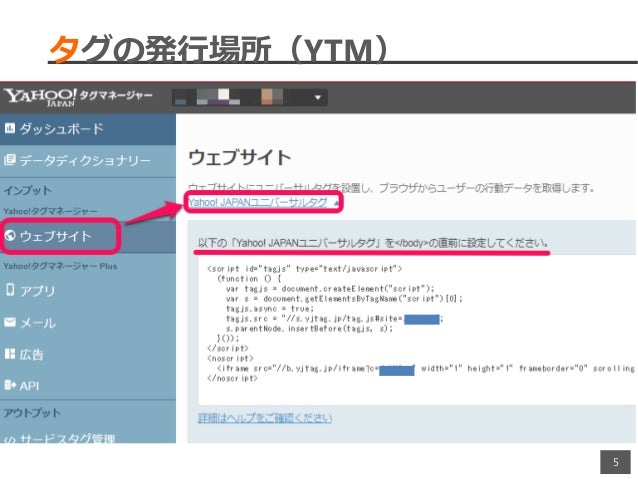Click the slide page number 5
The width and height of the screenshot is (638, 479).
615,462
